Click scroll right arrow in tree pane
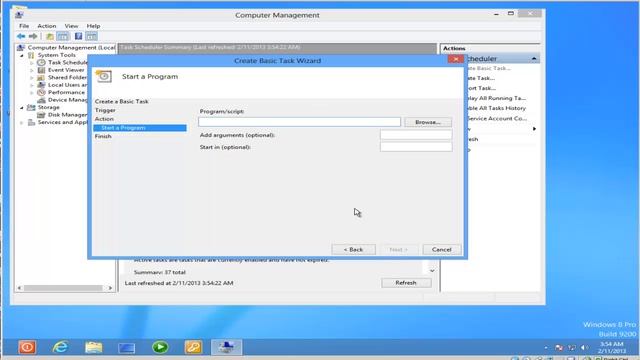This screenshot has width=640, height=360. [110, 288]
